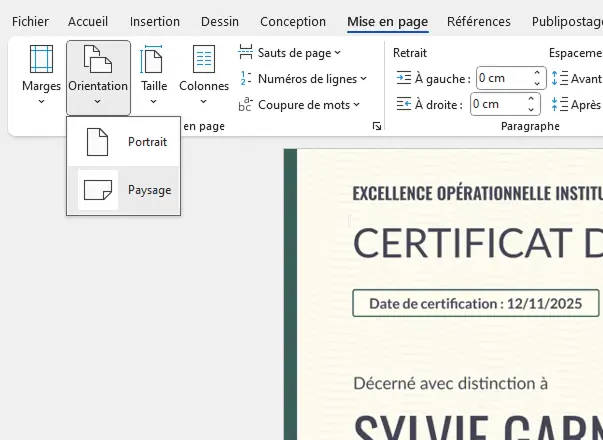The image size is (603, 440).
Task: Switch to the Accueil tab
Action: click(x=88, y=22)
